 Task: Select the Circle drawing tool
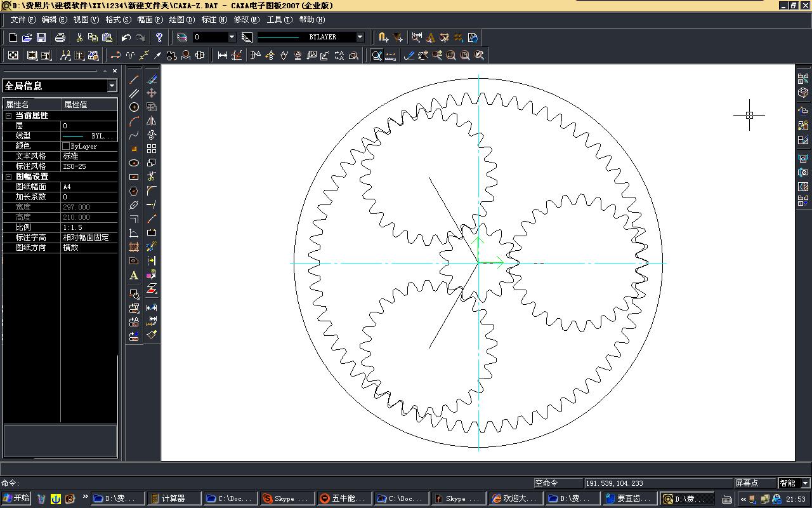pos(134,107)
